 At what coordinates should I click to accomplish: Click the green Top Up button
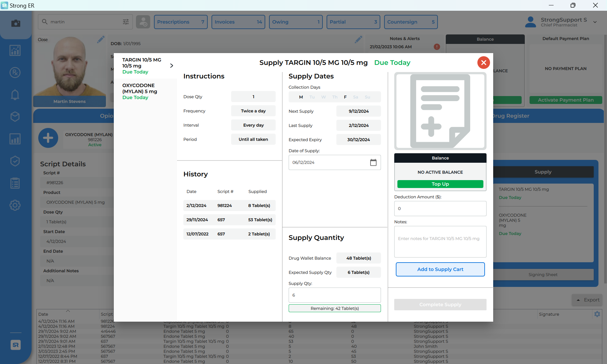click(440, 184)
